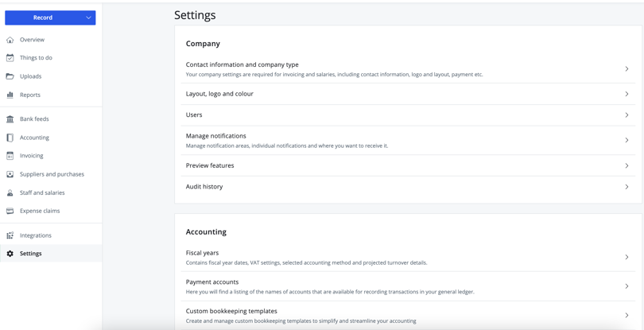644x330 pixels.
Task: Open the Record dropdown arrow
Action: pyautogui.click(x=88, y=17)
